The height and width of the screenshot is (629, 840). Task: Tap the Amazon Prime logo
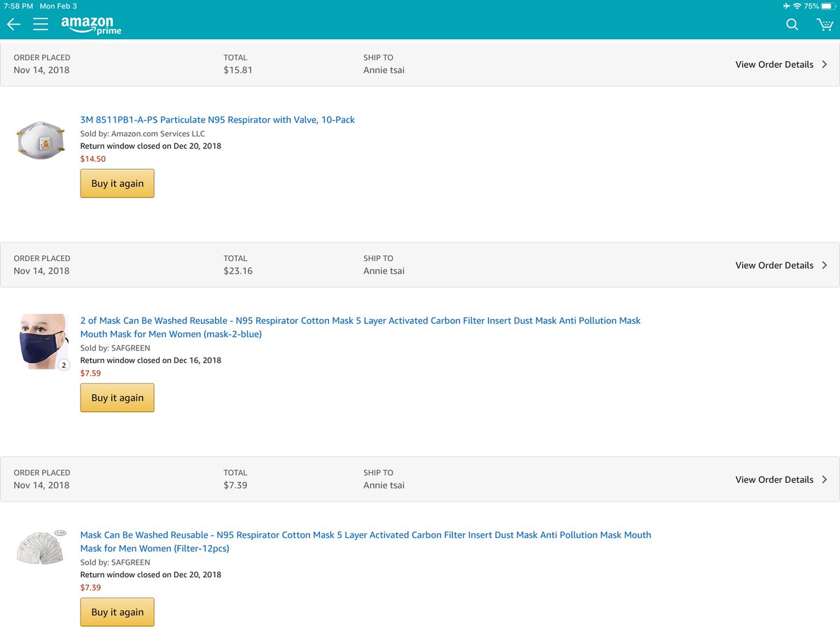(91, 25)
